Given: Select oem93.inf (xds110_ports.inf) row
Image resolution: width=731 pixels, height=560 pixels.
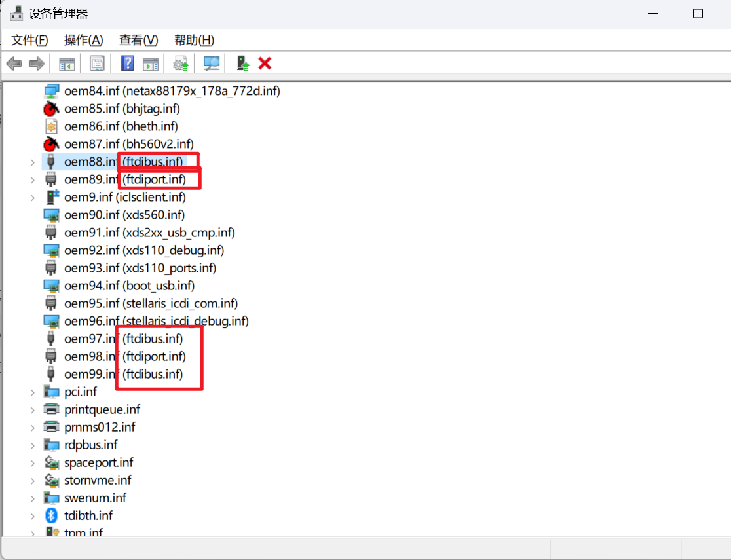Looking at the screenshot, I should pos(140,268).
